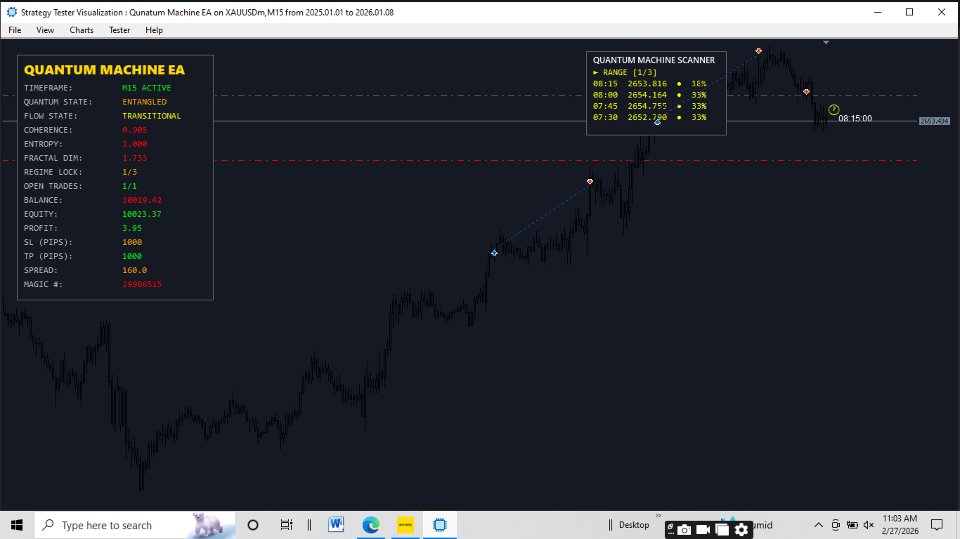Show hidden system tray icons
Image resolution: width=960 pixels, height=539 pixels.
click(818, 525)
